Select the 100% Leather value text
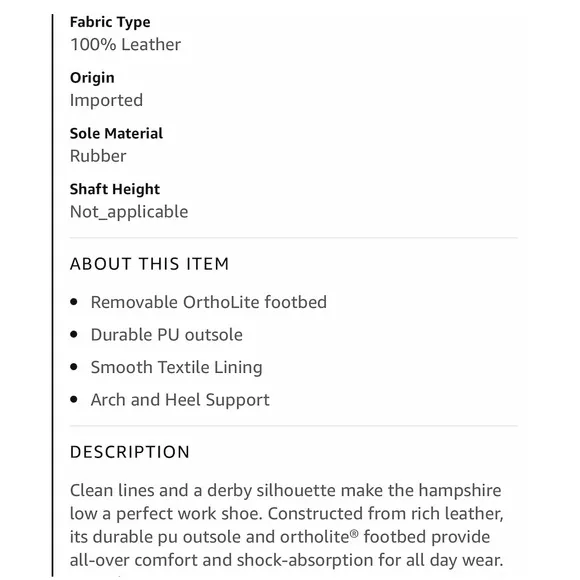 [x=125, y=44]
